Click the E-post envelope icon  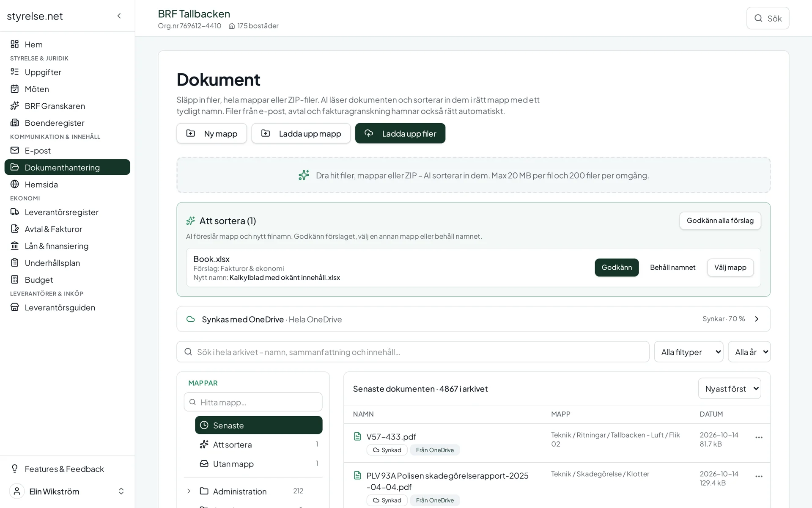coord(15,150)
